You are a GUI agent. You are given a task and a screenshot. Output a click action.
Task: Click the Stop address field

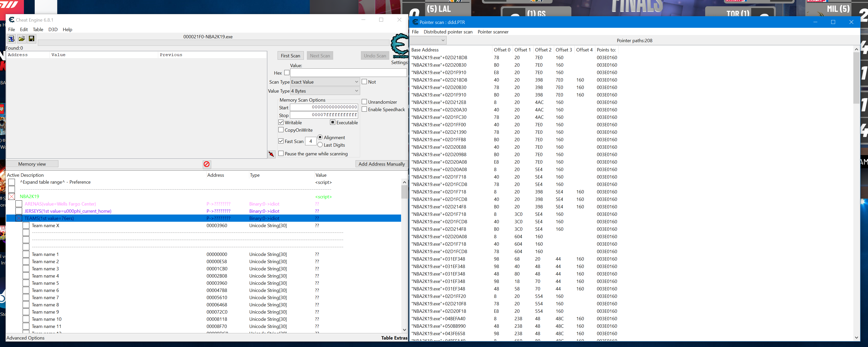pyautogui.click(x=324, y=115)
